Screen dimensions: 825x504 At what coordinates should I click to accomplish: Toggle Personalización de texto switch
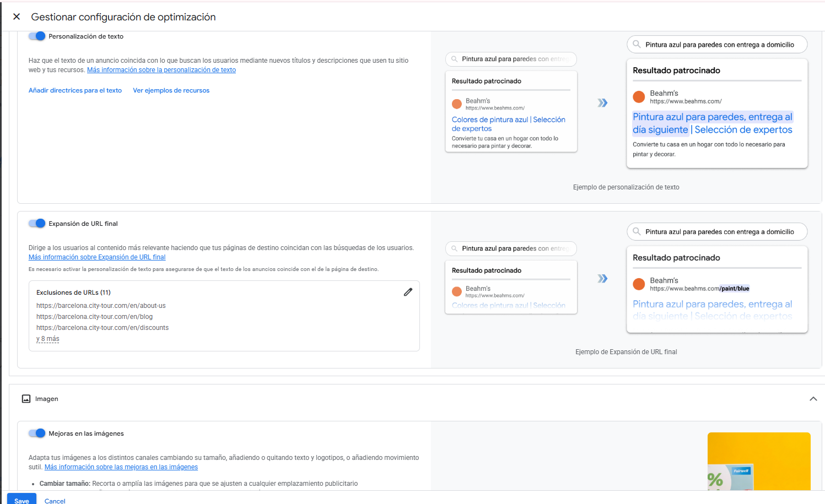(x=37, y=36)
